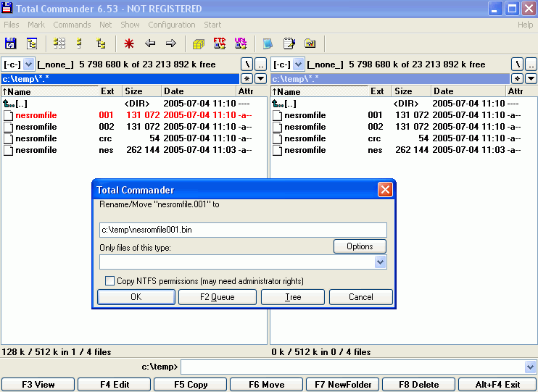538x392 pixels.
Task: Open the FTP connect toolbar icon
Action: click(220, 43)
